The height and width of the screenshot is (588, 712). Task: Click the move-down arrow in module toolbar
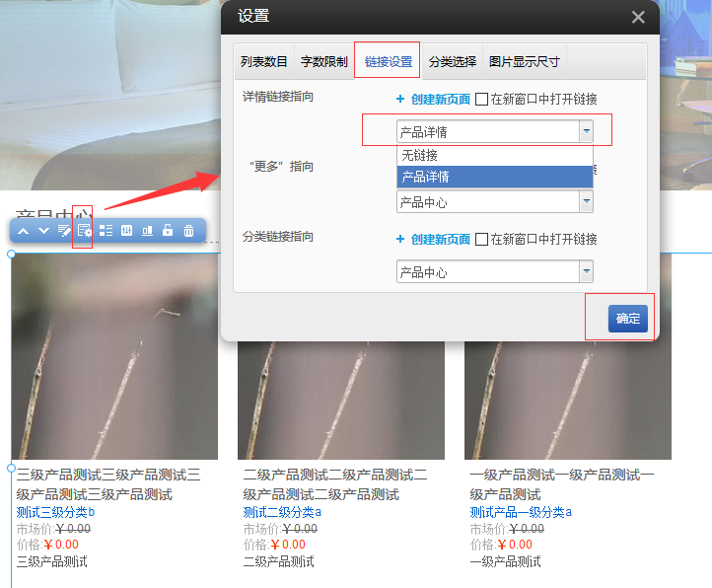click(43, 231)
